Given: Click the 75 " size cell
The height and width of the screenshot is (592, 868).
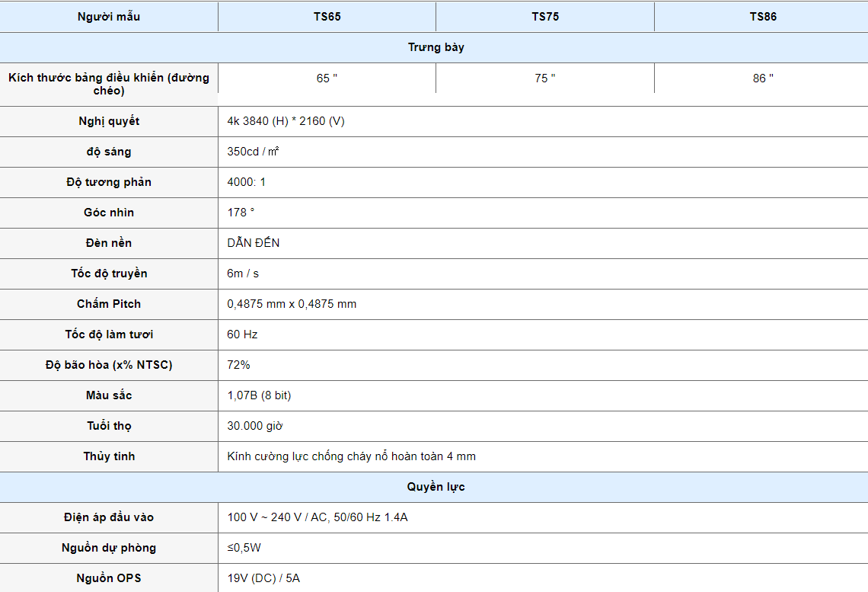Looking at the screenshot, I should 545,78.
